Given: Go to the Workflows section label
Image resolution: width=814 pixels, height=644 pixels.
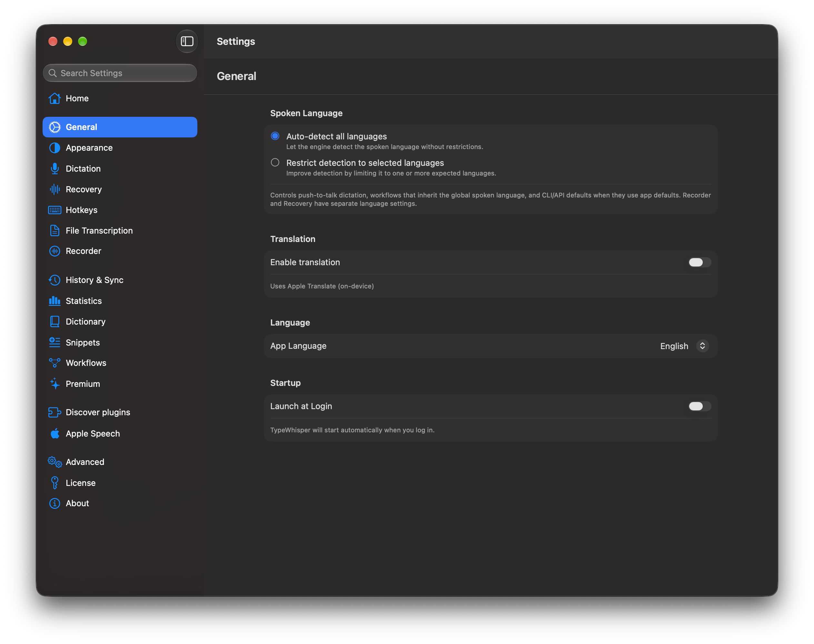Looking at the screenshot, I should [86, 363].
